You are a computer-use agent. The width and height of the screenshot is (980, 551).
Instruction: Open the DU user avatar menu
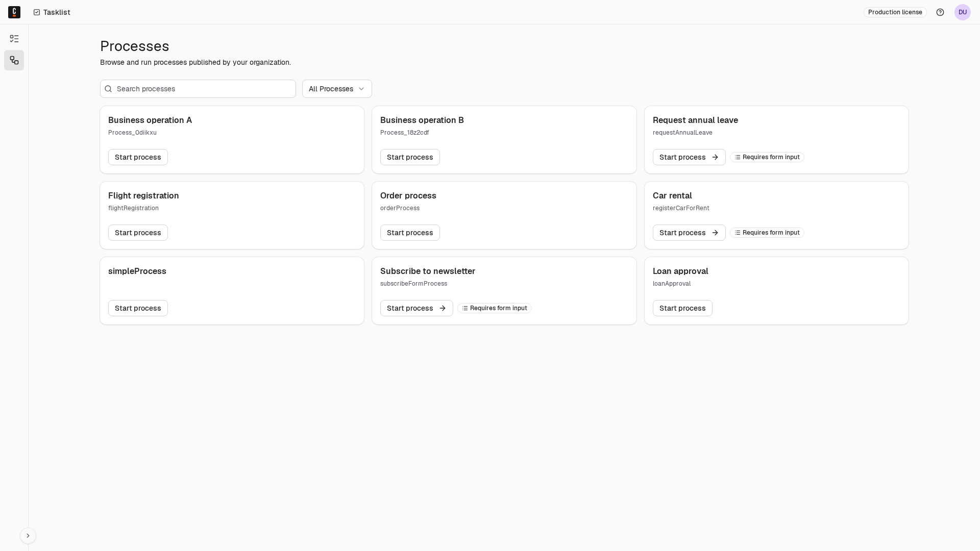click(963, 12)
